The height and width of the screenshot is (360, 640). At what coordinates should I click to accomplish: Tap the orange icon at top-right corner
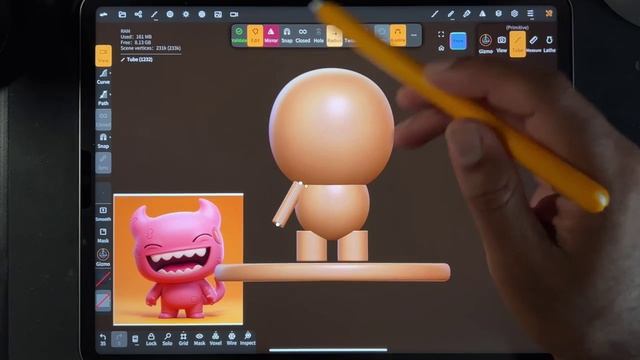pos(549,13)
